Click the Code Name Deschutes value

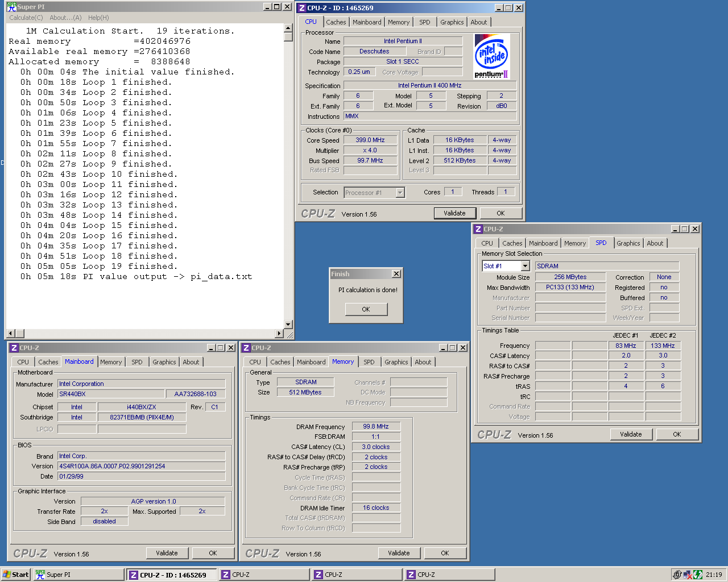point(374,51)
